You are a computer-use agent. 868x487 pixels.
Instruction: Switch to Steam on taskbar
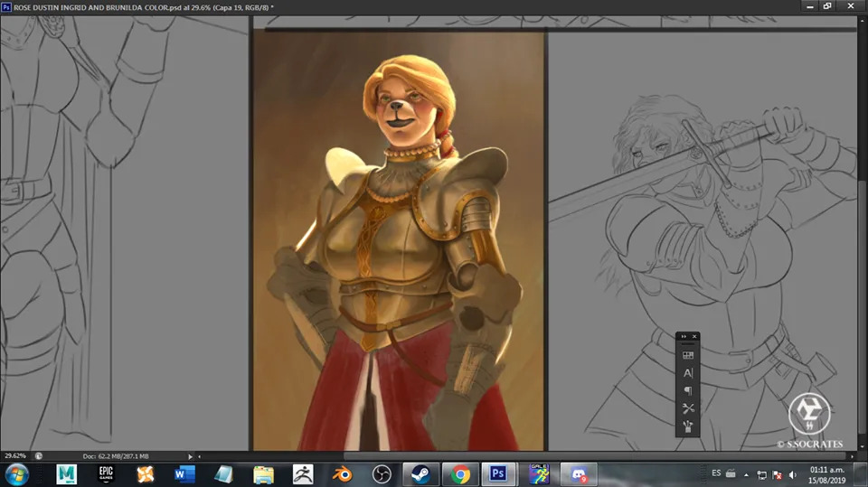[420, 474]
